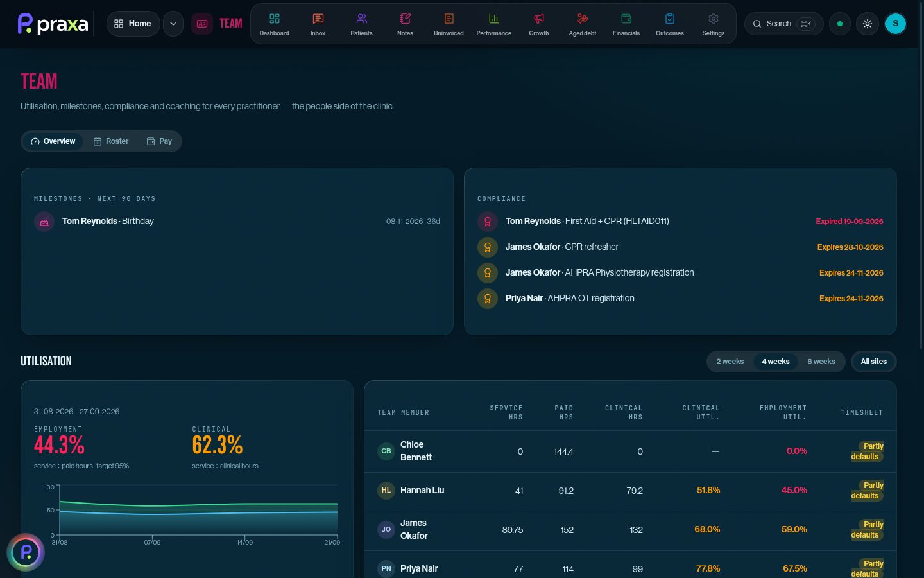
Task: Click Priya Nair PN avatar
Action: (x=386, y=569)
